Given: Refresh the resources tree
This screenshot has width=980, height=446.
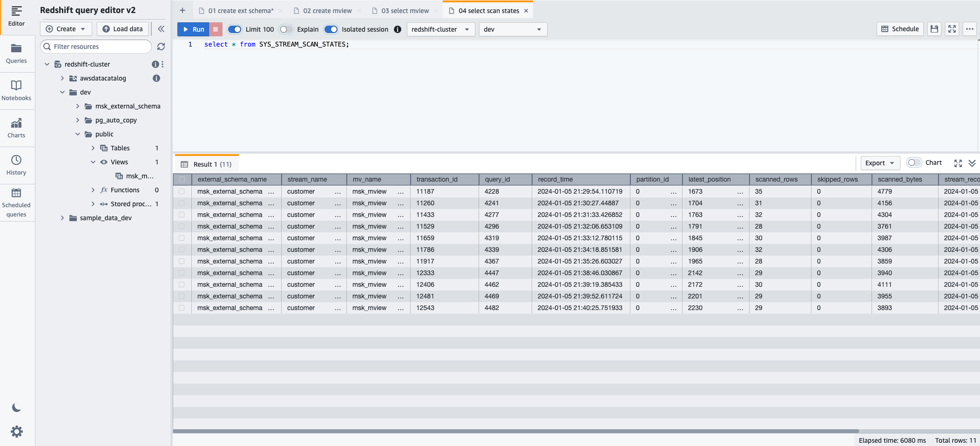Looking at the screenshot, I should click(161, 47).
